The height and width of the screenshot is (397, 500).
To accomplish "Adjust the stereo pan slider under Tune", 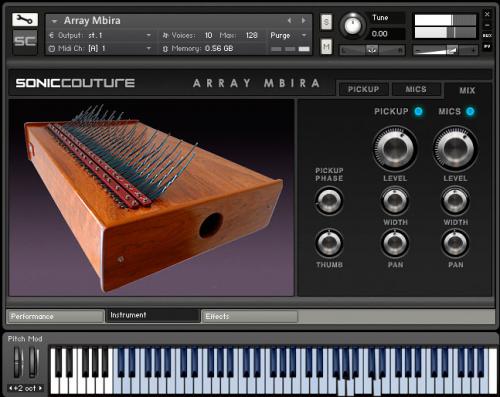I will [372, 50].
